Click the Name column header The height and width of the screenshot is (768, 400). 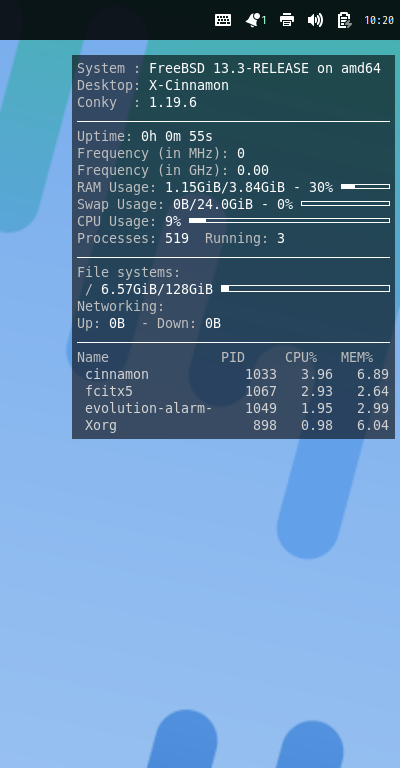click(x=93, y=358)
